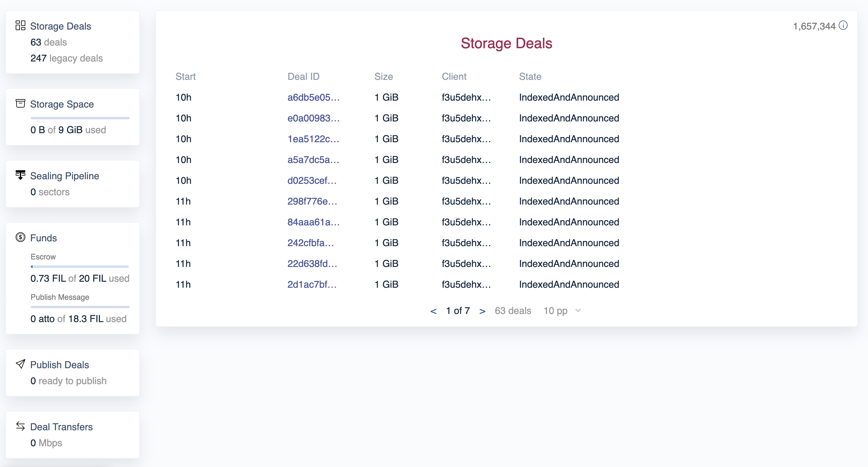Click 0 atto of 18.3 FIL used
868x467 pixels.
(78, 319)
